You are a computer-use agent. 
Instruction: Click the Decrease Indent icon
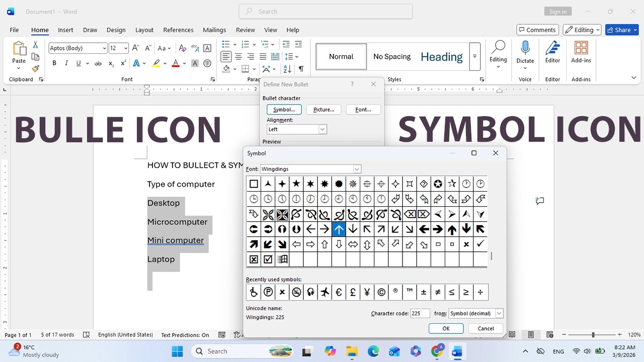pyautogui.click(x=286, y=44)
